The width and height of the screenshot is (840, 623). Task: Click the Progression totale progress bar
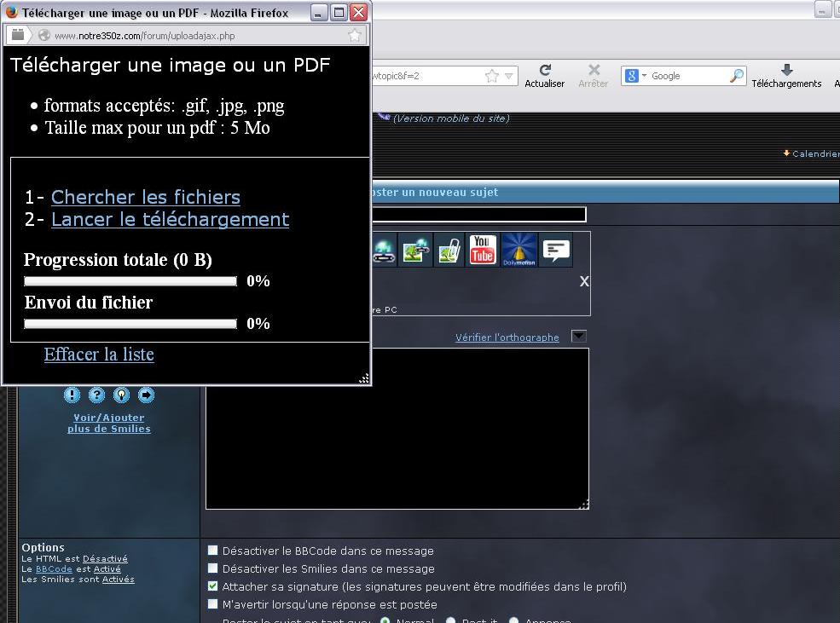point(130,280)
